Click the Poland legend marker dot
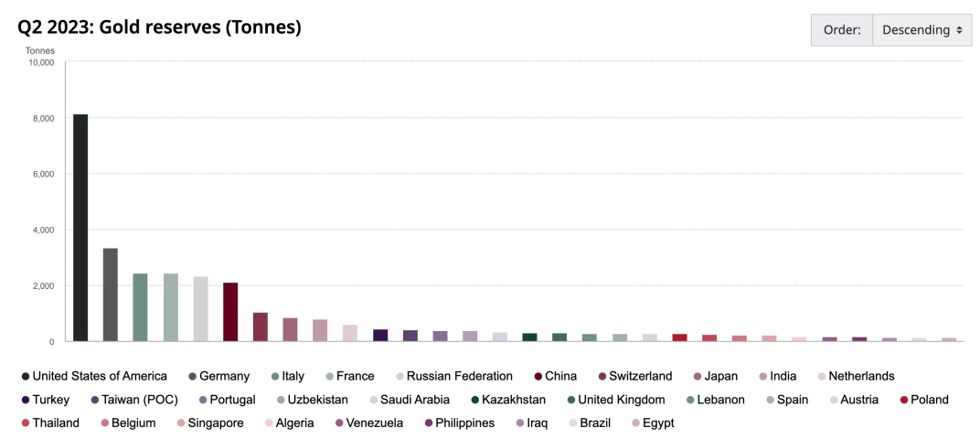 coord(903,400)
